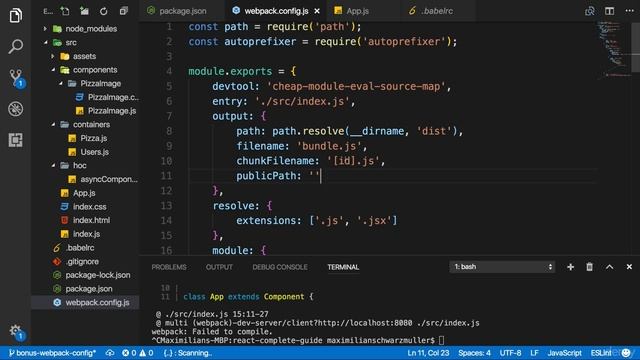Open the Source Control view

(16, 77)
